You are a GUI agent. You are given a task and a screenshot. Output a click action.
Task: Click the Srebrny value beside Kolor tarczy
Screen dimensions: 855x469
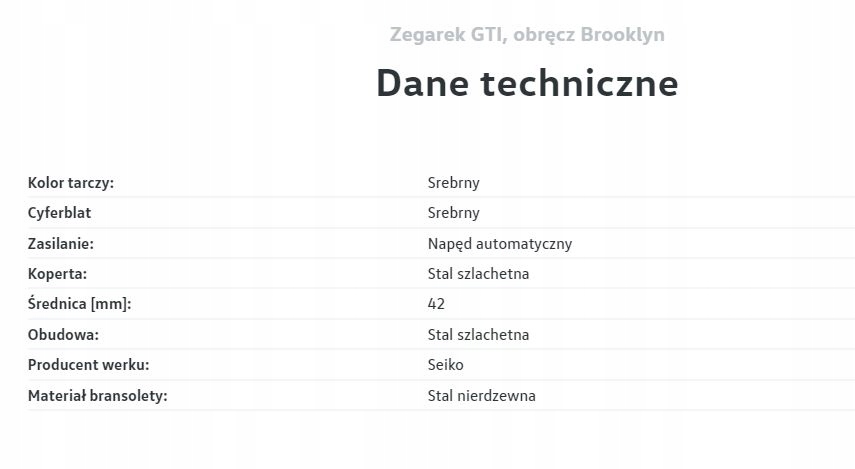pos(454,183)
